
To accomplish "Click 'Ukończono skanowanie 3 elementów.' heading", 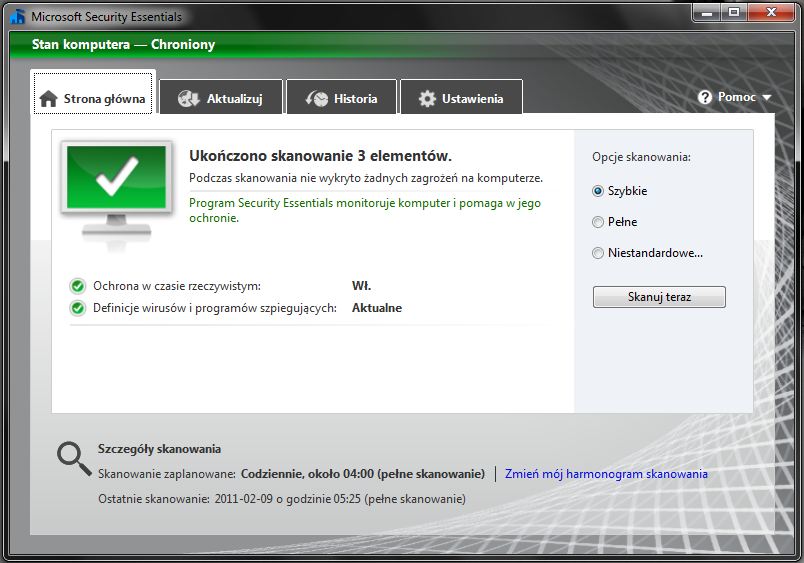I will click(x=320, y=156).
